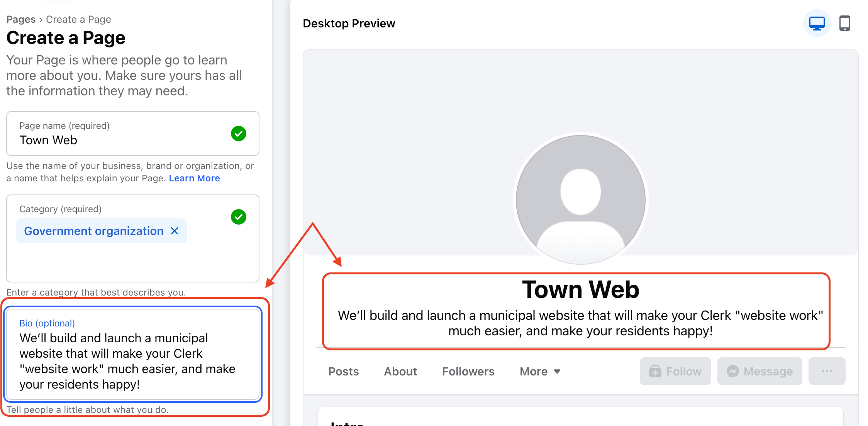
Task: Click the Create a Page heading
Action: click(66, 38)
